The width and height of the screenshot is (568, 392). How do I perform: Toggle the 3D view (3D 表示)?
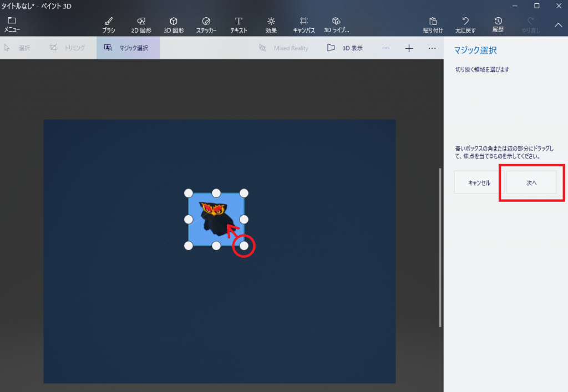[344, 48]
